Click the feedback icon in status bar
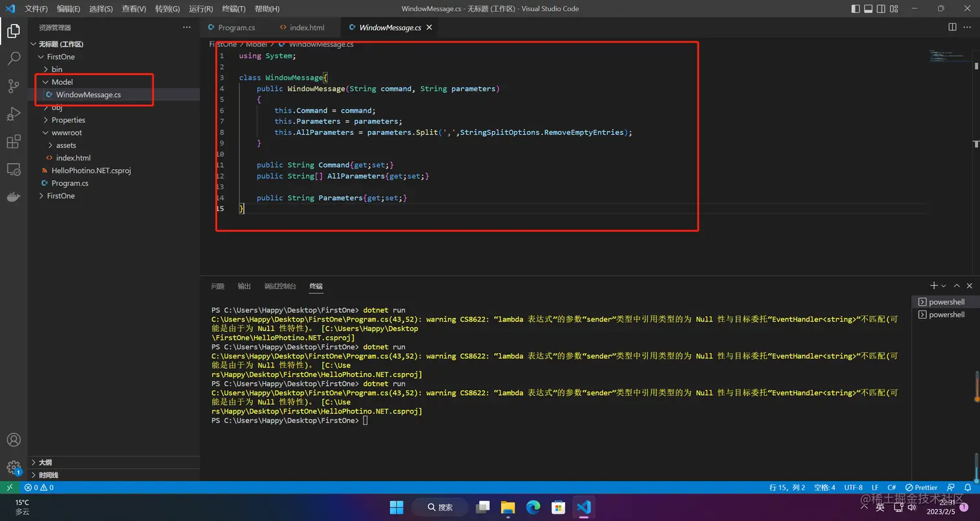 coord(951,487)
